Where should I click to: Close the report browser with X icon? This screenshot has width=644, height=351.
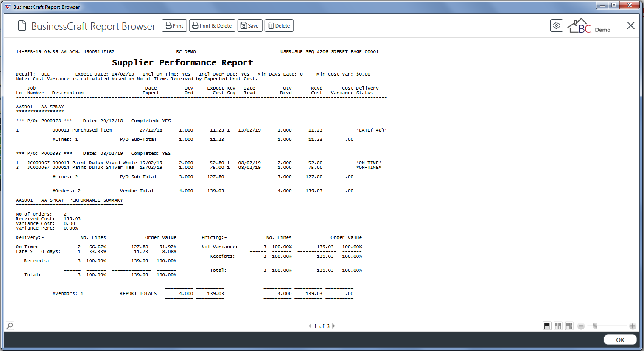pyautogui.click(x=631, y=25)
